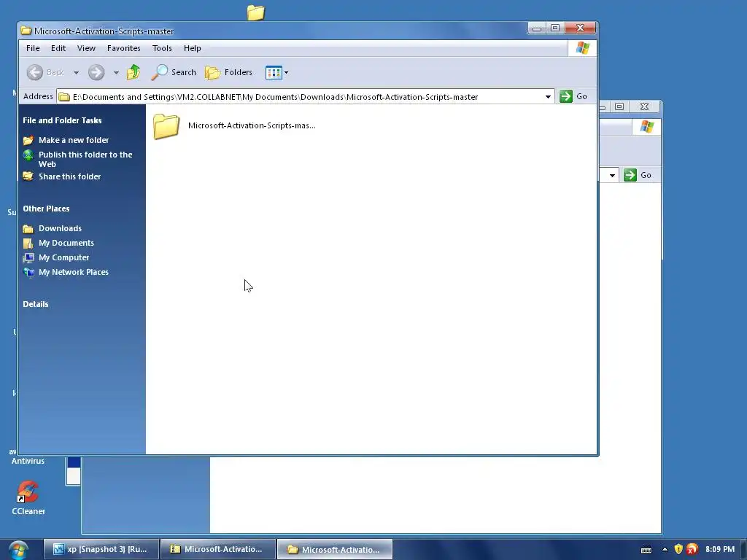Click the Microsoft-Activation-Scripts-mas... folder name

(252, 125)
